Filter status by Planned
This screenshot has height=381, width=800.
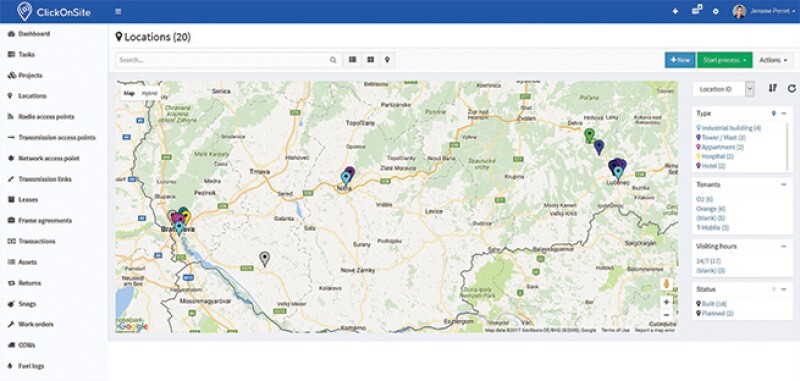(718, 313)
